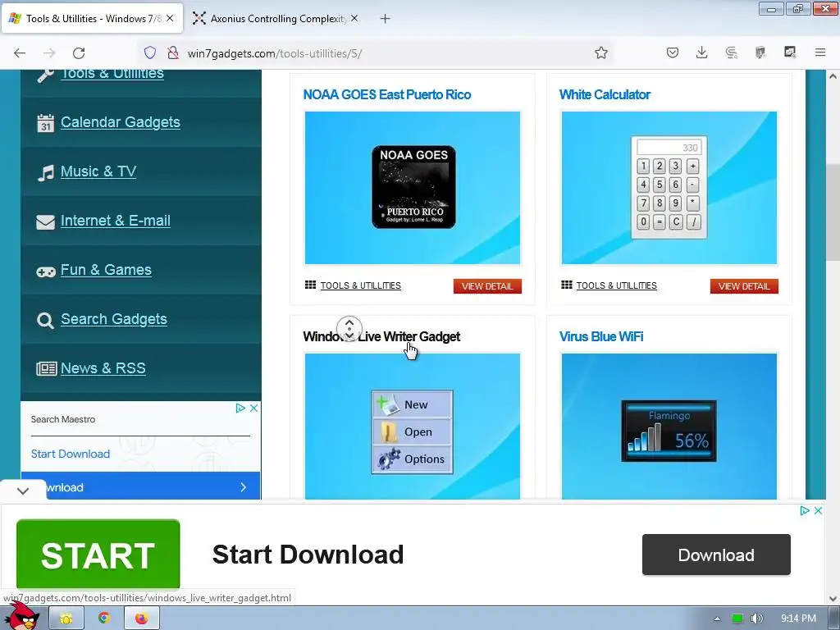Click Tools & Utilities under White Calculator

pos(617,285)
